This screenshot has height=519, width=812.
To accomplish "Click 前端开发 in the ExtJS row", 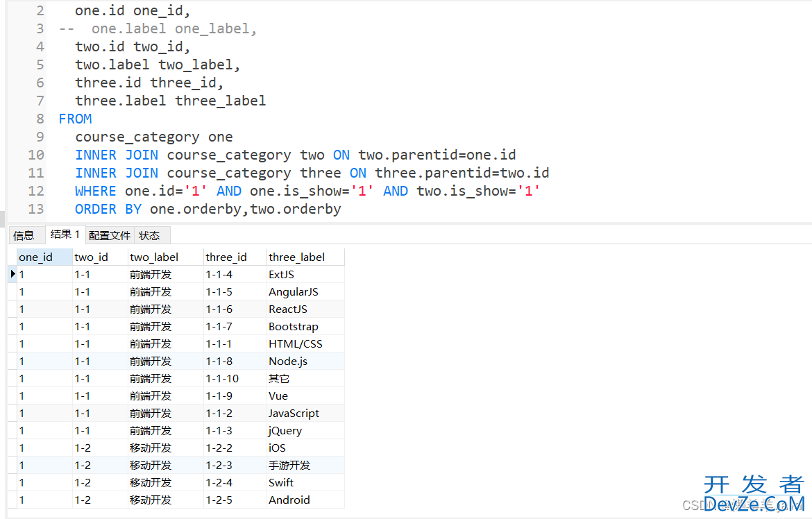I will tap(151, 275).
